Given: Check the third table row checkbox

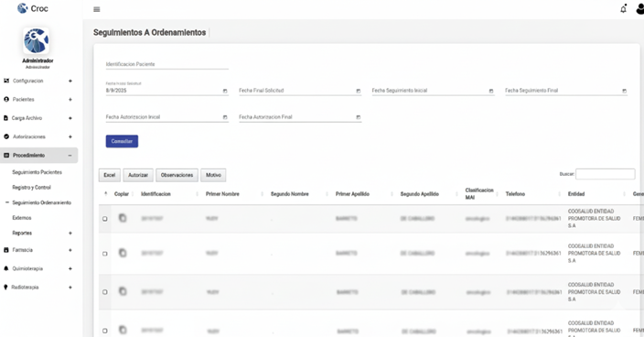Looking at the screenshot, I should point(104,292).
